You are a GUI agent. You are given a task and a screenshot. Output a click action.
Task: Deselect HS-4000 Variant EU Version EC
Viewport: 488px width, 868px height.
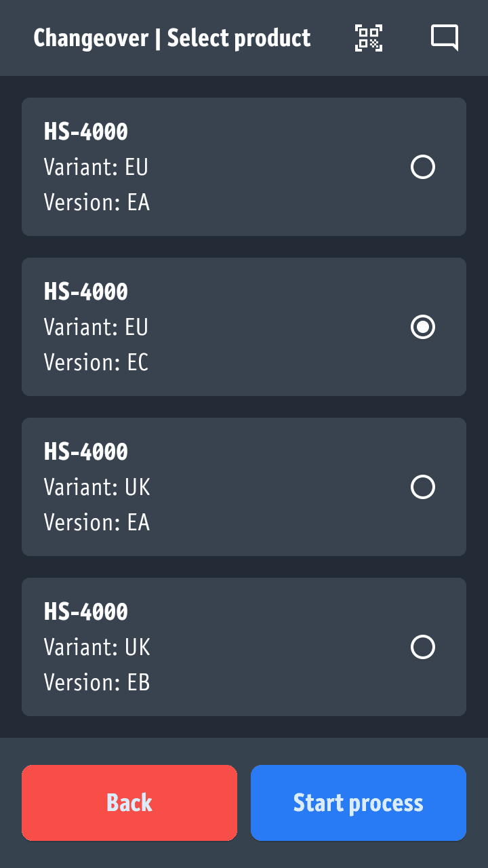[x=423, y=327]
